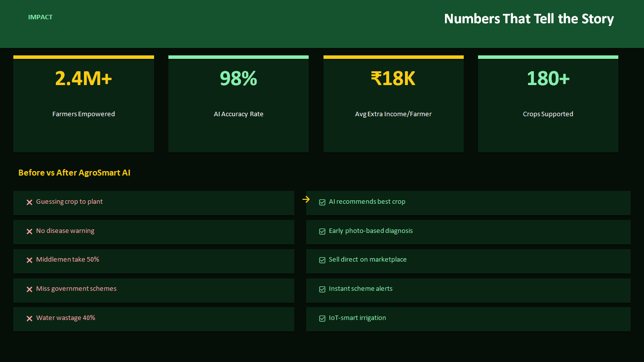Screen dimensions: 644x362
Task: Select the X icon next to Middlemen take 50%
Action: [x=30, y=260]
